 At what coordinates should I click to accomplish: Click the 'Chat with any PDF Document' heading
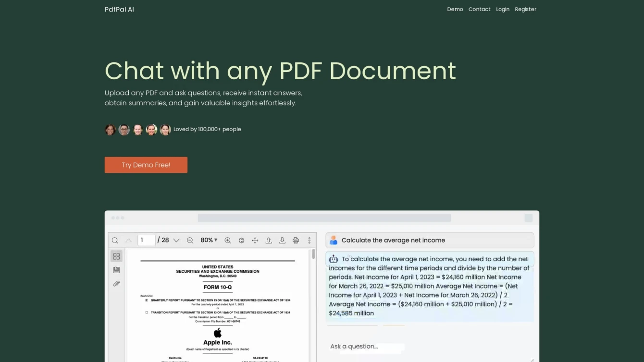pyautogui.click(x=280, y=71)
